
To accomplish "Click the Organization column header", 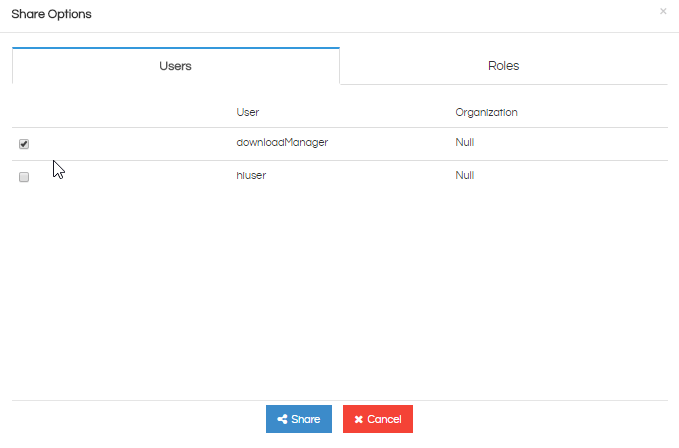I will click(x=486, y=113).
